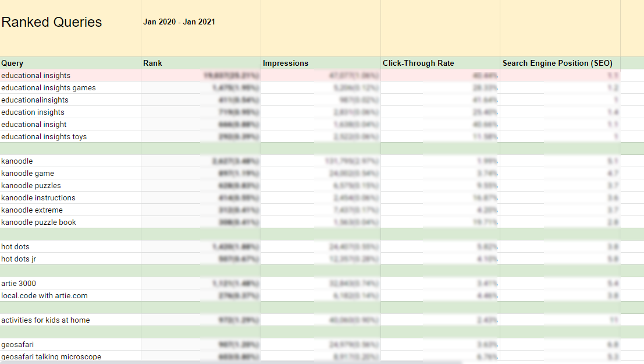Click the 'educationalinsights' query cell
Viewport: 644px width, 364px height.
click(x=70, y=100)
